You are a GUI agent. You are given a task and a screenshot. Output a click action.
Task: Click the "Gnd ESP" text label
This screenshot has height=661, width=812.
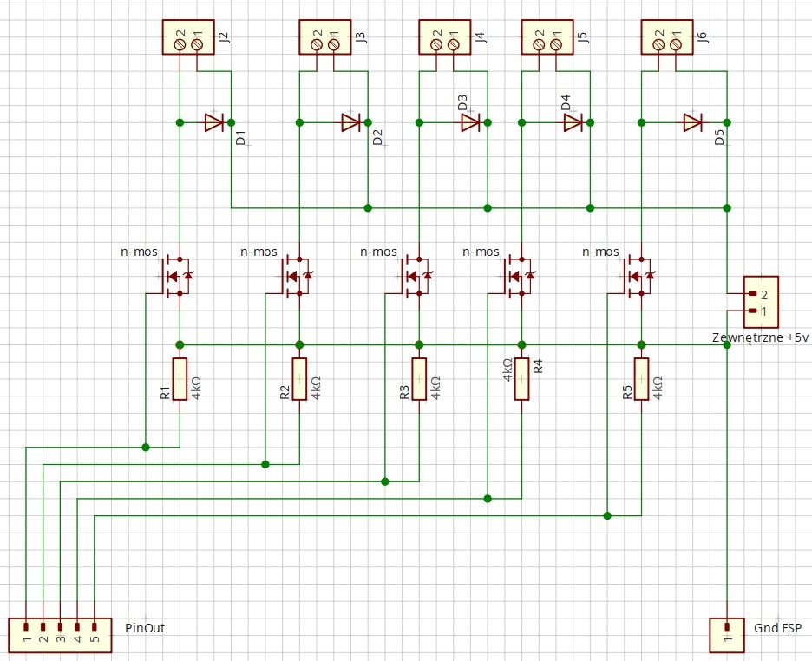pos(777,626)
